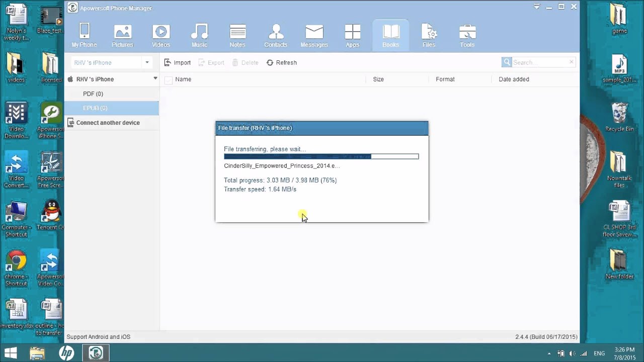Click the 2.4.4 build version text

tap(546, 337)
